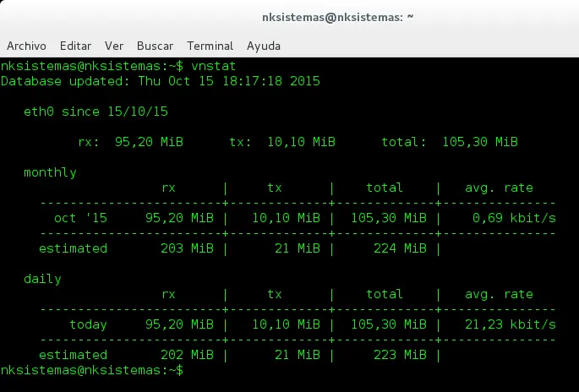Viewport: 579px width, 392px height.
Task: Open the Archivo menu
Action: point(26,46)
